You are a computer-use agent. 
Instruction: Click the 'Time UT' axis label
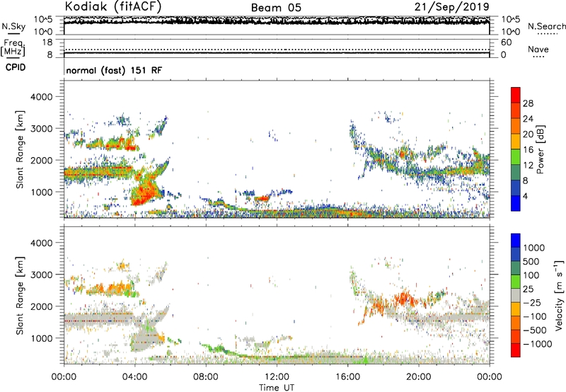pyautogui.click(x=277, y=387)
